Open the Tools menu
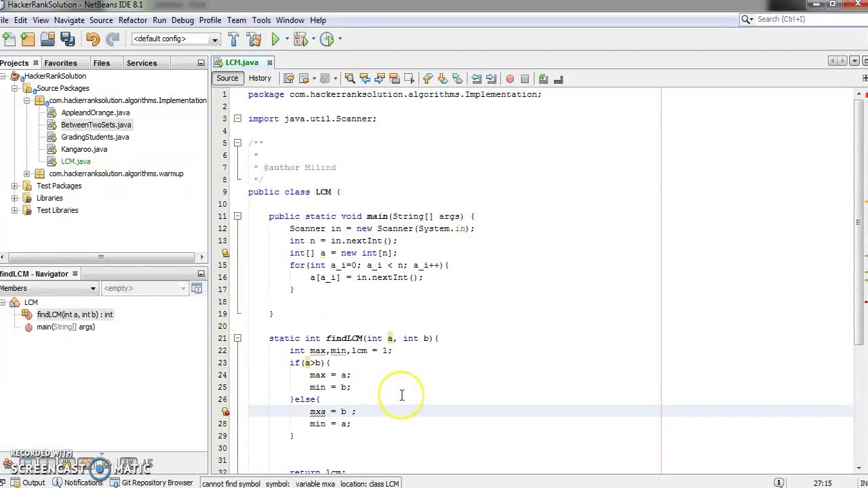This screenshot has height=488, width=868. point(261,20)
